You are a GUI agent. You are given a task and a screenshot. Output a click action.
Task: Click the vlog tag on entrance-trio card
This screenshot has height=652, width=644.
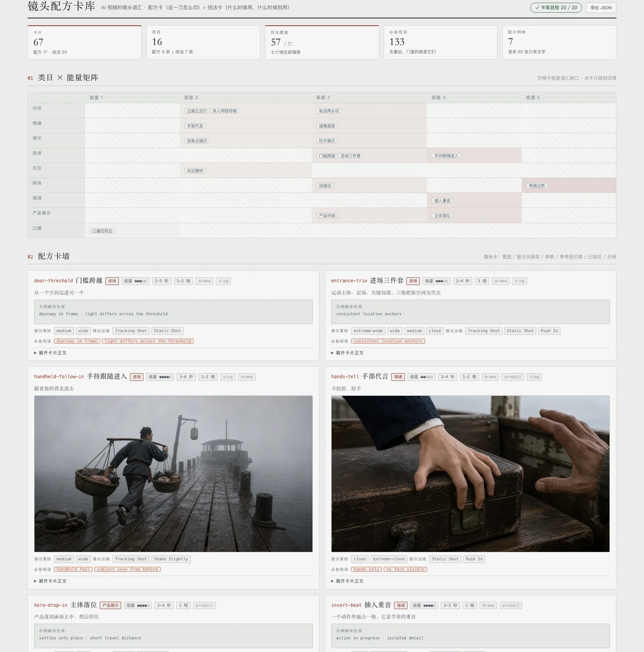point(519,281)
